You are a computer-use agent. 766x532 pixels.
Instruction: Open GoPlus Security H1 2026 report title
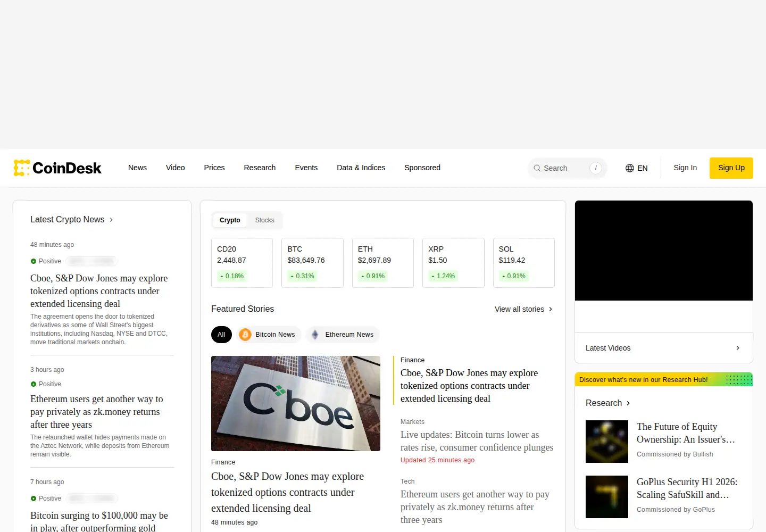[687, 488]
